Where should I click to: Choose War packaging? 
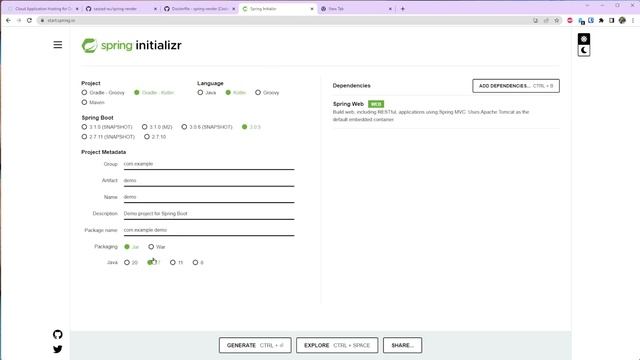[x=157, y=247]
